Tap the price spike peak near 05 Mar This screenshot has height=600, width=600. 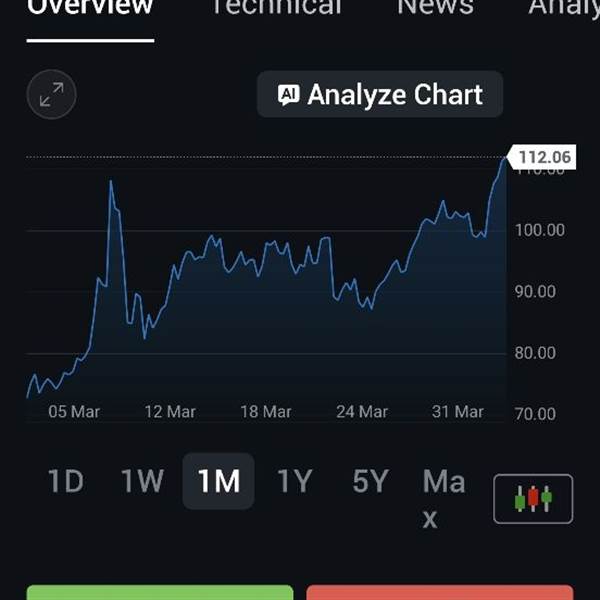tap(110, 182)
